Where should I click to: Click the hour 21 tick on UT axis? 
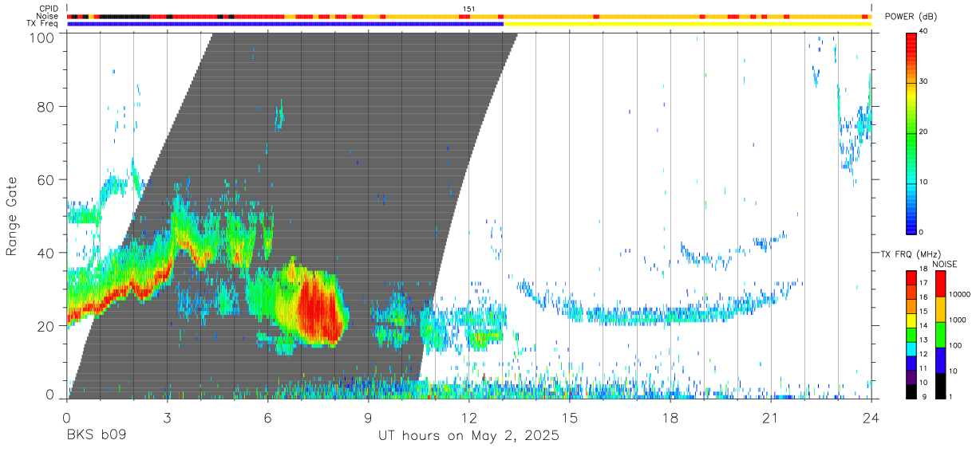pos(771,417)
